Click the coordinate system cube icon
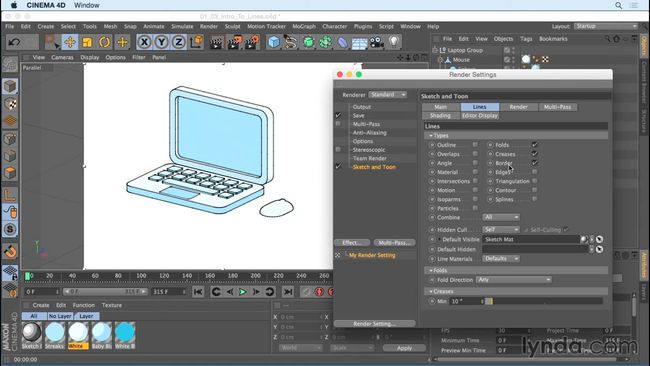 (x=196, y=42)
